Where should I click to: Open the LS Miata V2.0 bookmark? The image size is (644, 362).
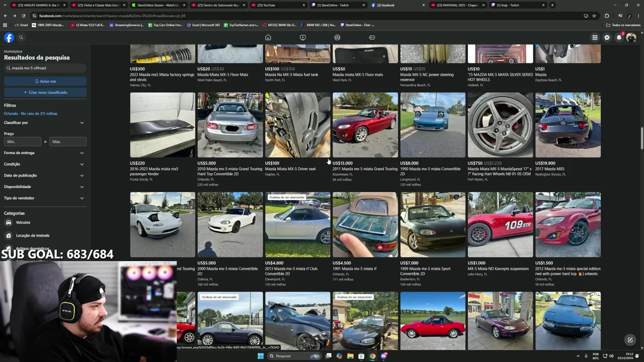pyautogui.click(x=88, y=25)
